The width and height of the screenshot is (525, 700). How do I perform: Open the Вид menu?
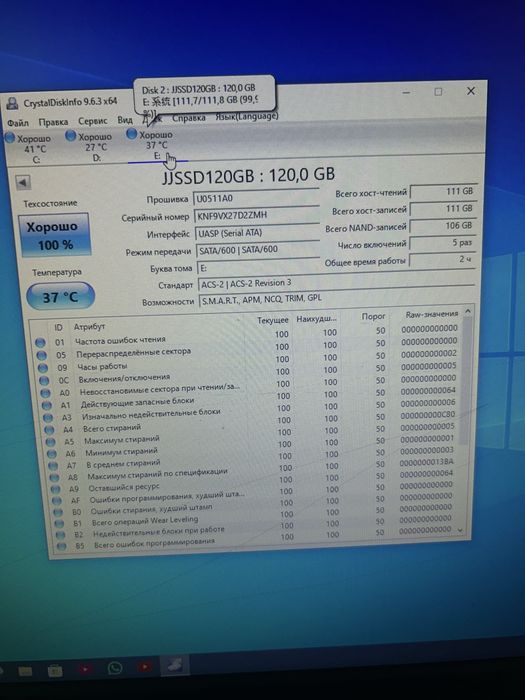[x=125, y=120]
